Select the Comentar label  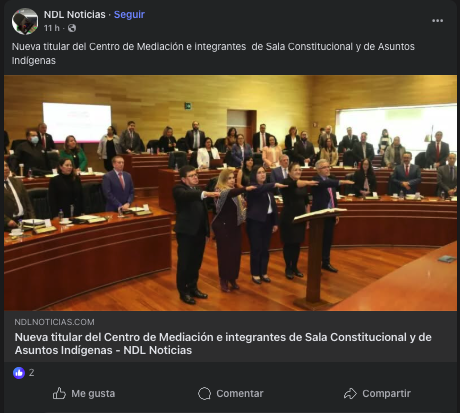[240, 394]
